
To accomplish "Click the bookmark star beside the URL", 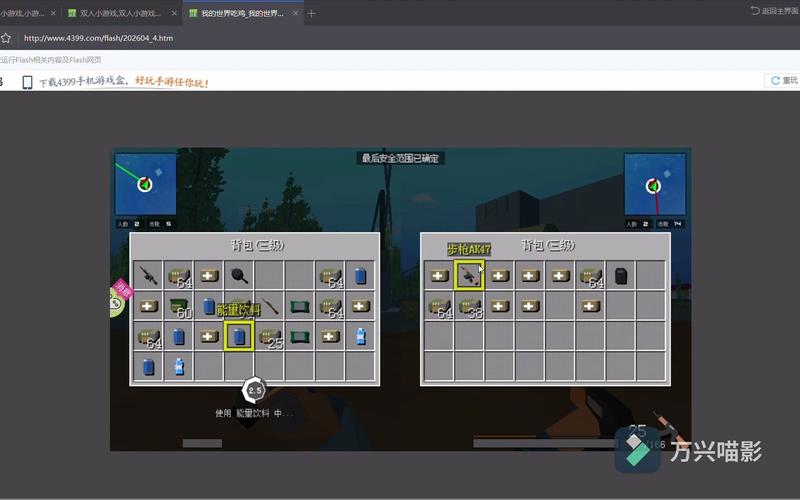I will (x=6, y=38).
